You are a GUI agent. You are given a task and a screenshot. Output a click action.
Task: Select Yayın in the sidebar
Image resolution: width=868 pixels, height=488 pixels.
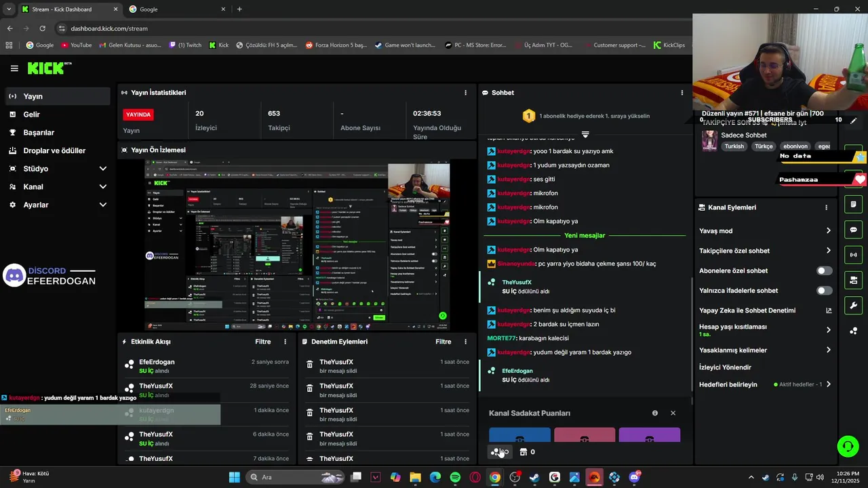57,96
